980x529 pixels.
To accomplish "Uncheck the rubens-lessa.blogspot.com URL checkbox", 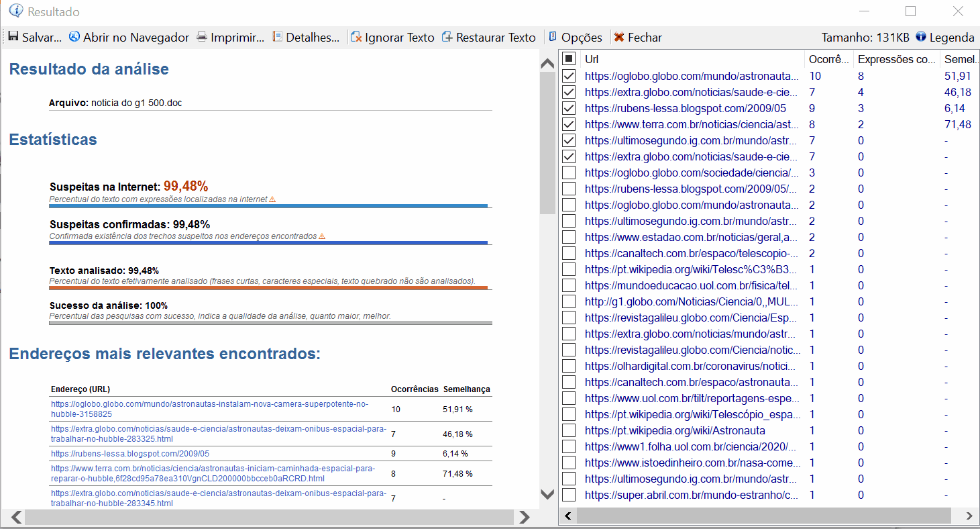I will (568, 108).
